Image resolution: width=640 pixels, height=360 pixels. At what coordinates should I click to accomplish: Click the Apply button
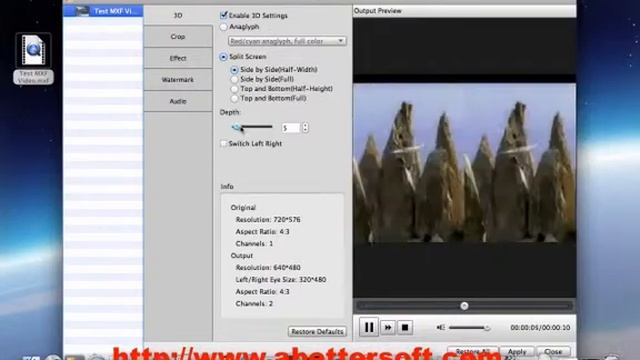pyautogui.click(x=517, y=351)
